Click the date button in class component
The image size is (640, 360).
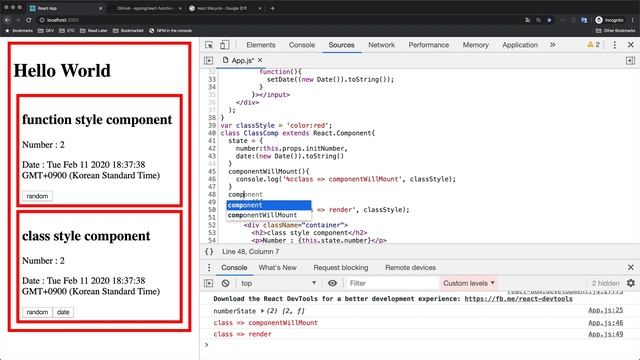coord(63,312)
